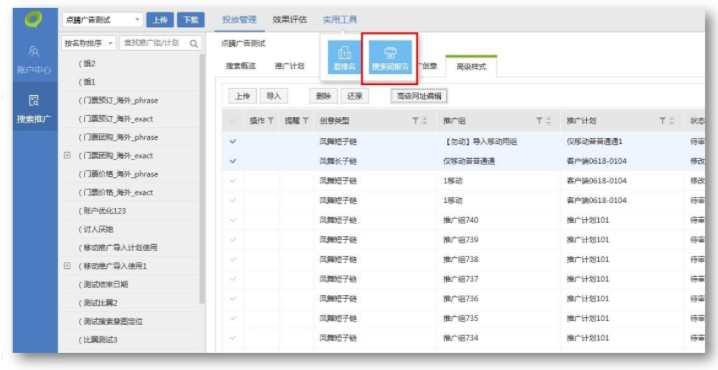Check the row for 推广组738
This screenshot has width=718, height=370.
click(233, 260)
